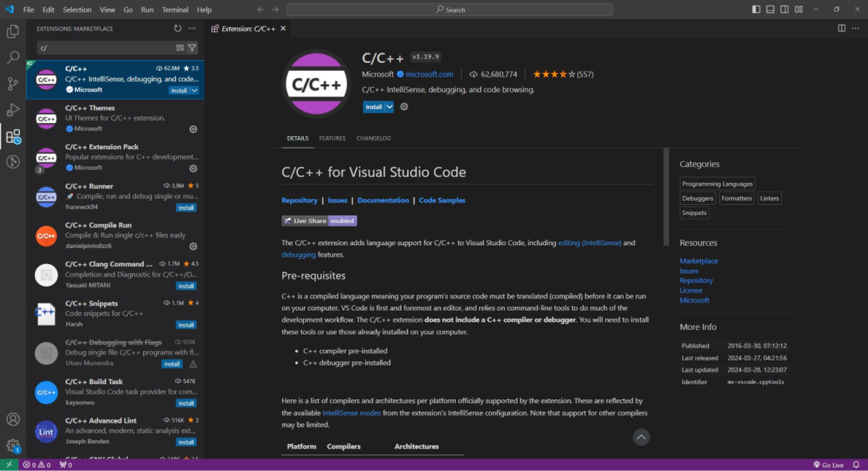Open the extension filter options icon
This screenshot has width=868, height=471.
tap(192, 46)
